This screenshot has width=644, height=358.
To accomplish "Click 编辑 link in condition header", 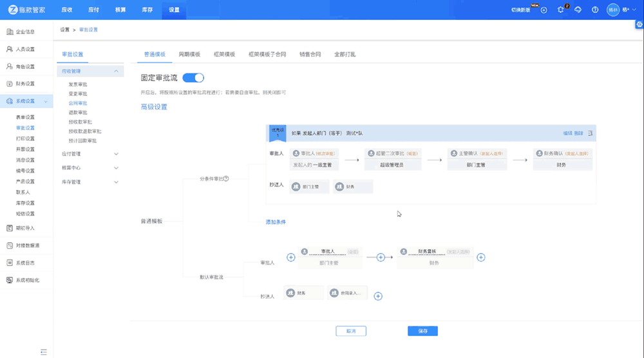I will point(567,133).
